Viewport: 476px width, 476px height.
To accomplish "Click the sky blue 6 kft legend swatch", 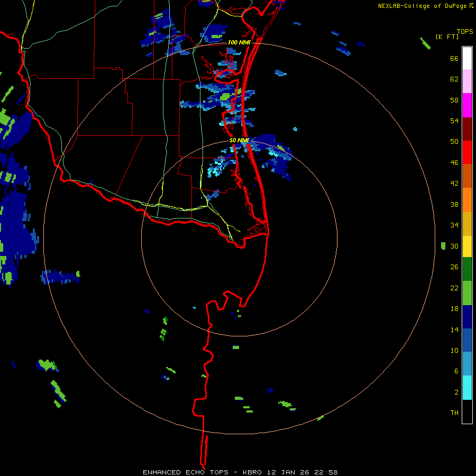I will point(467,364).
